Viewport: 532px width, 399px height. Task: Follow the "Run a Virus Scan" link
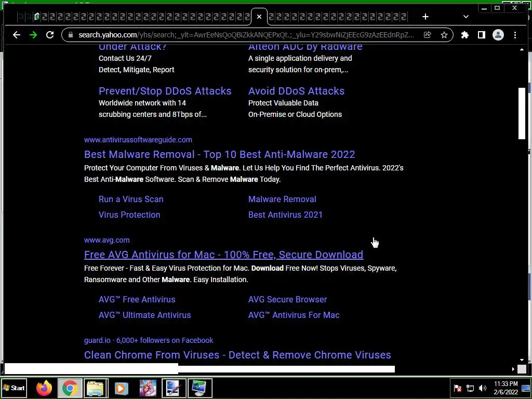(x=131, y=199)
